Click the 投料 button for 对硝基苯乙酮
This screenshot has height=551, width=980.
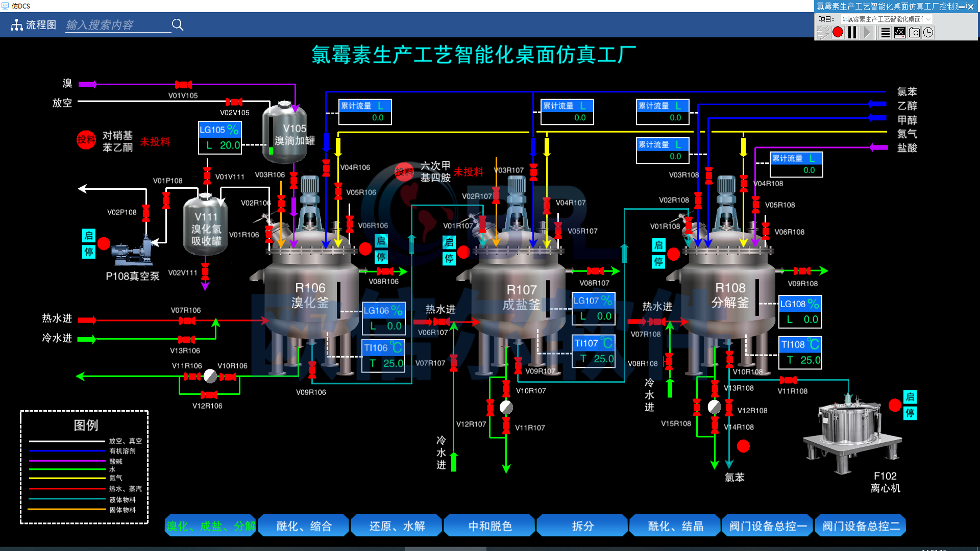pyautogui.click(x=86, y=140)
